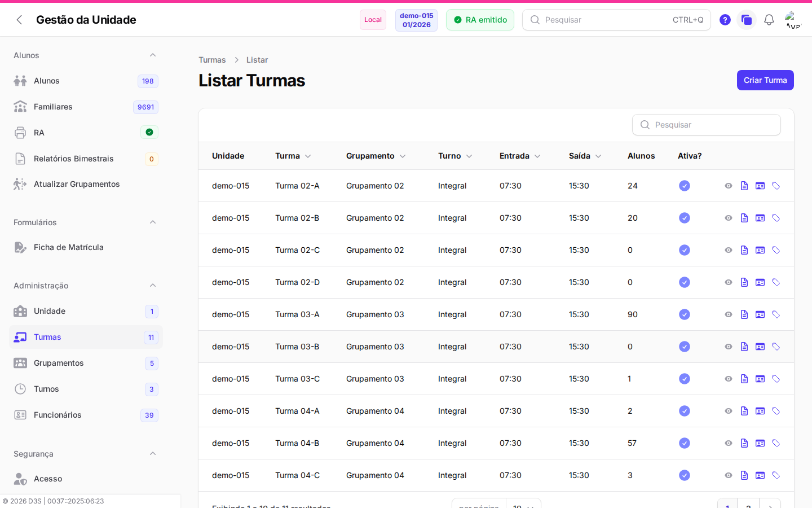This screenshot has width=812, height=508.
Task: Click the ID card icon for Turma 04-A
Action: click(760, 411)
